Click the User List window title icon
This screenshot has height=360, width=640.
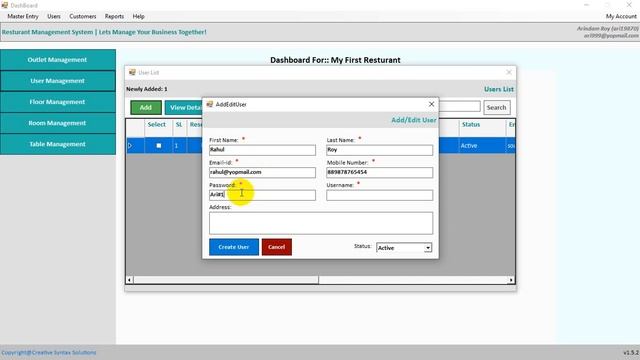(132, 72)
